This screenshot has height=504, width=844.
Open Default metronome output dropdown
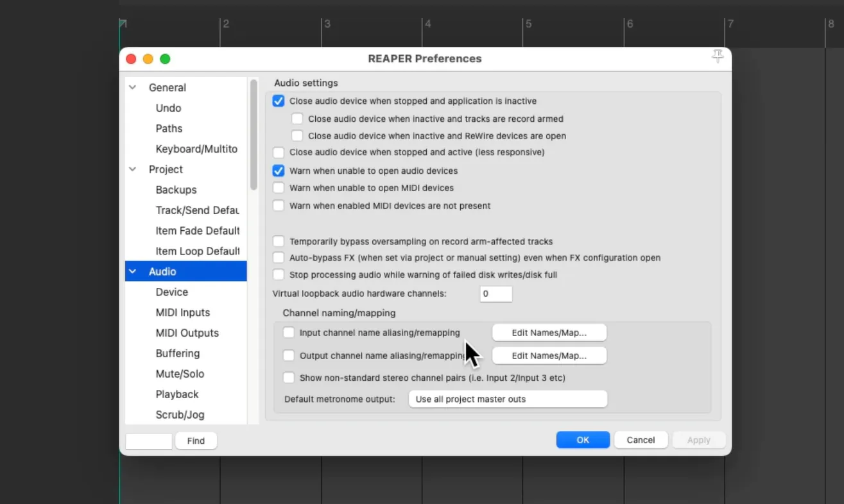[508, 399]
